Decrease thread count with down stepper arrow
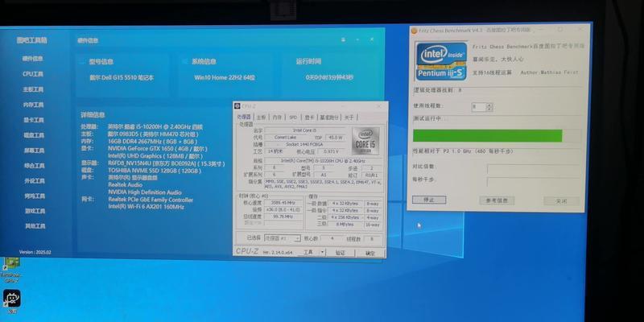 (x=489, y=109)
